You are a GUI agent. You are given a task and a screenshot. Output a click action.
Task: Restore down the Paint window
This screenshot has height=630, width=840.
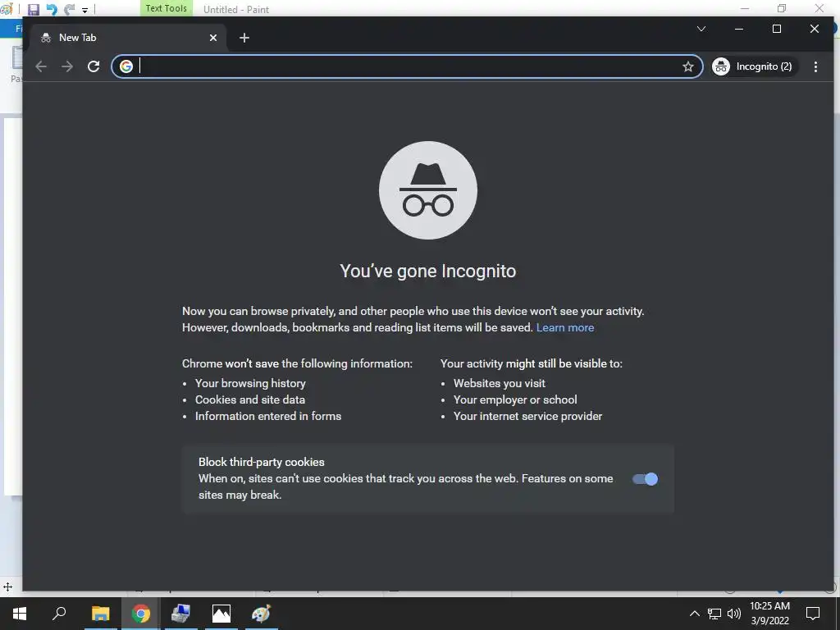782,8
